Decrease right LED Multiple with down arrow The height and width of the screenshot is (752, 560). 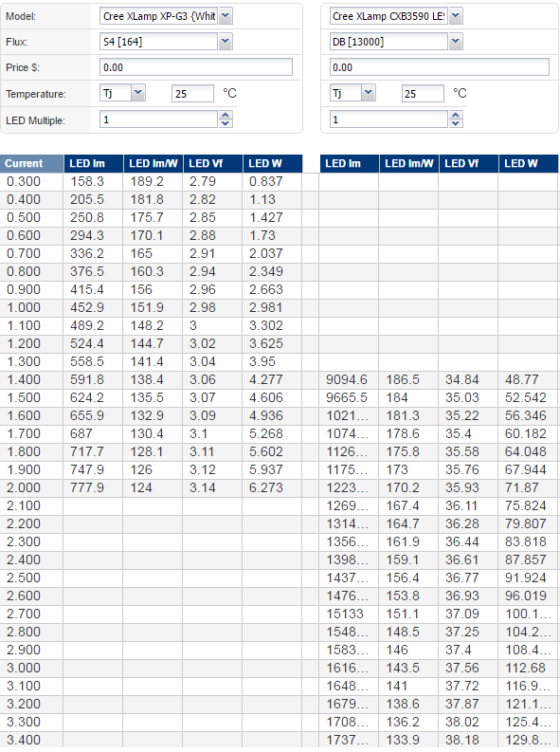coord(456,123)
